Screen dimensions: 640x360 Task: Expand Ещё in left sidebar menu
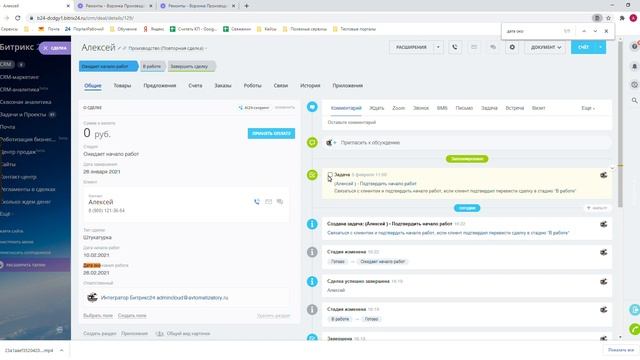point(6,214)
